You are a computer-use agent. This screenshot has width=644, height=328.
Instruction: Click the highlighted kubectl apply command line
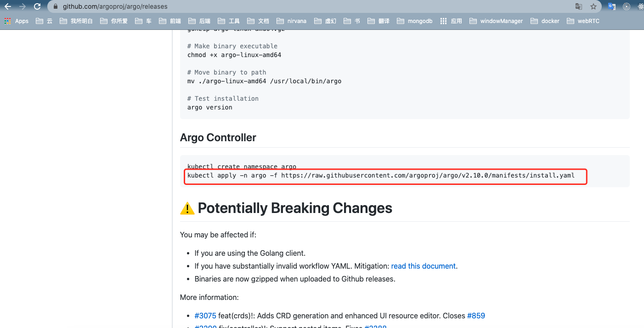coord(385,176)
